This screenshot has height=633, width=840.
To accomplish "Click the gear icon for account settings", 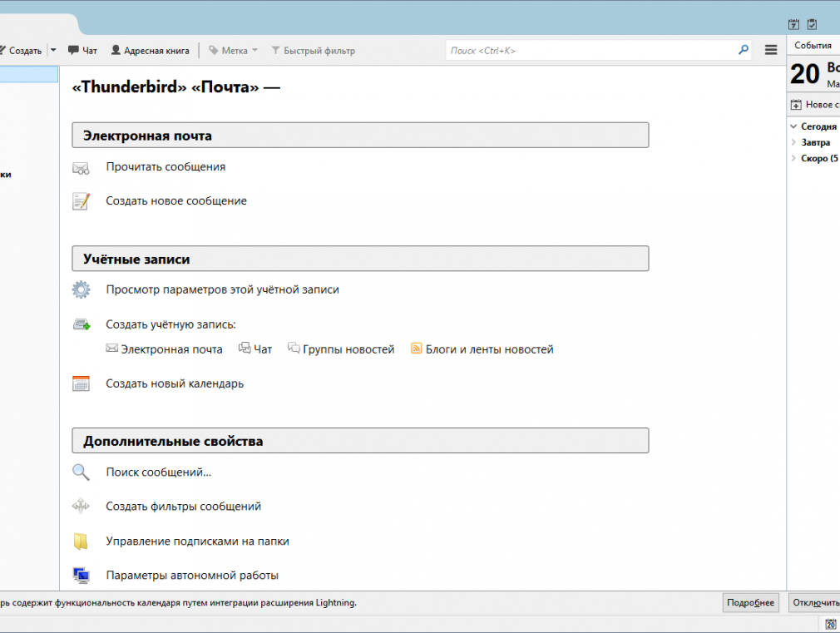I will click(81, 290).
